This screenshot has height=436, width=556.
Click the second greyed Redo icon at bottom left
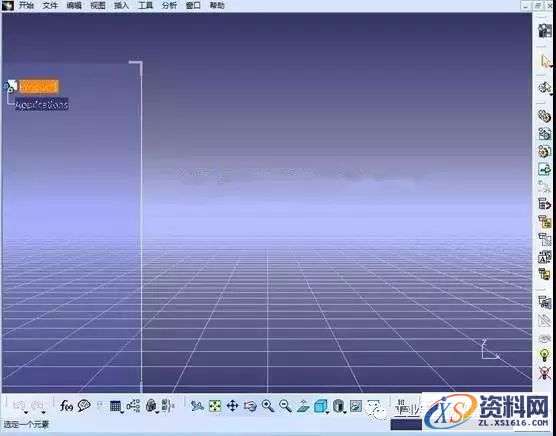pos(37,404)
